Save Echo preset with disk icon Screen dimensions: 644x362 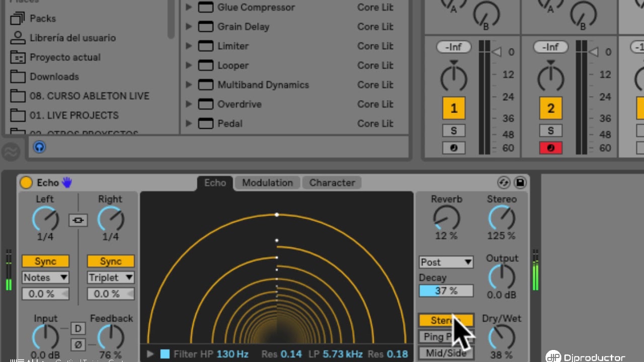[x=520, y=183]
